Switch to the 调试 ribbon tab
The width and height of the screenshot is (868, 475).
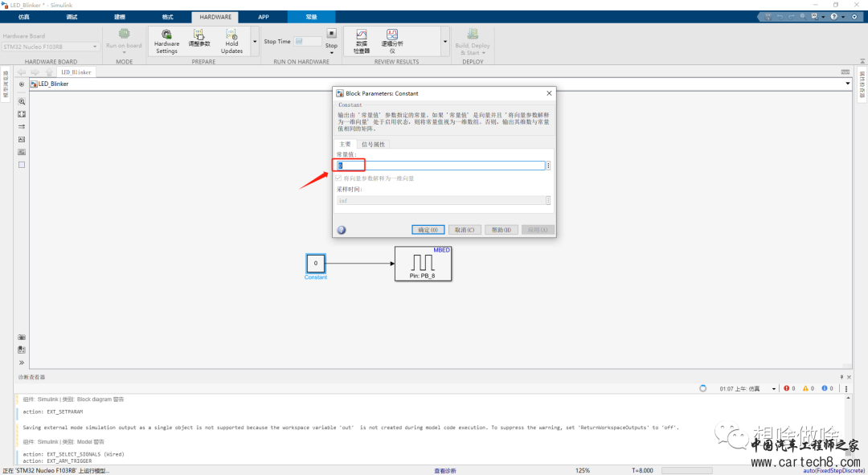72,17
